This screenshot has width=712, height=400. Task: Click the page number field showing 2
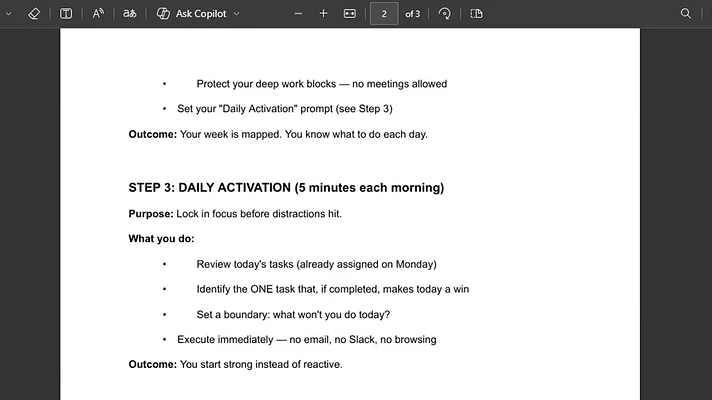tap(384, 14)
